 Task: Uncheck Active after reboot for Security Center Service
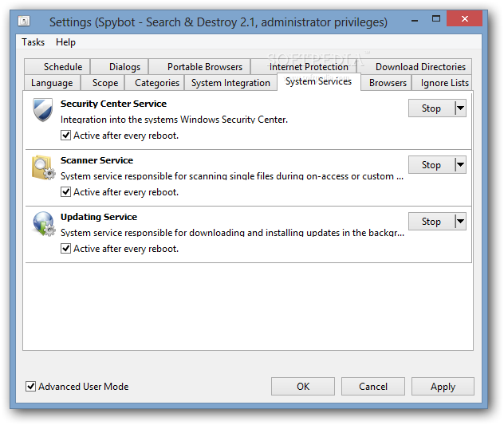coord(65,136)
